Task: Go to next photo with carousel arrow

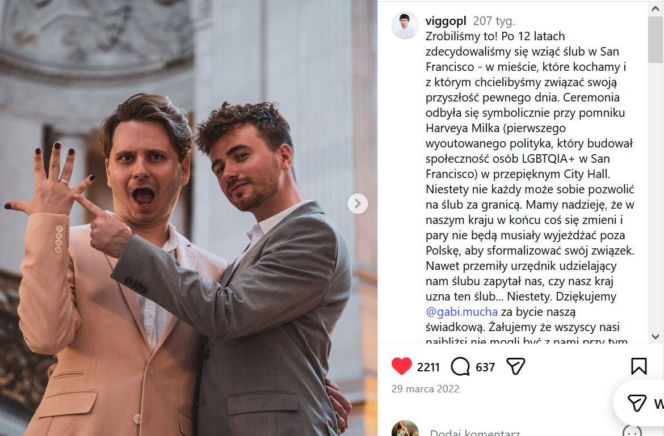Action: [358, 204]
